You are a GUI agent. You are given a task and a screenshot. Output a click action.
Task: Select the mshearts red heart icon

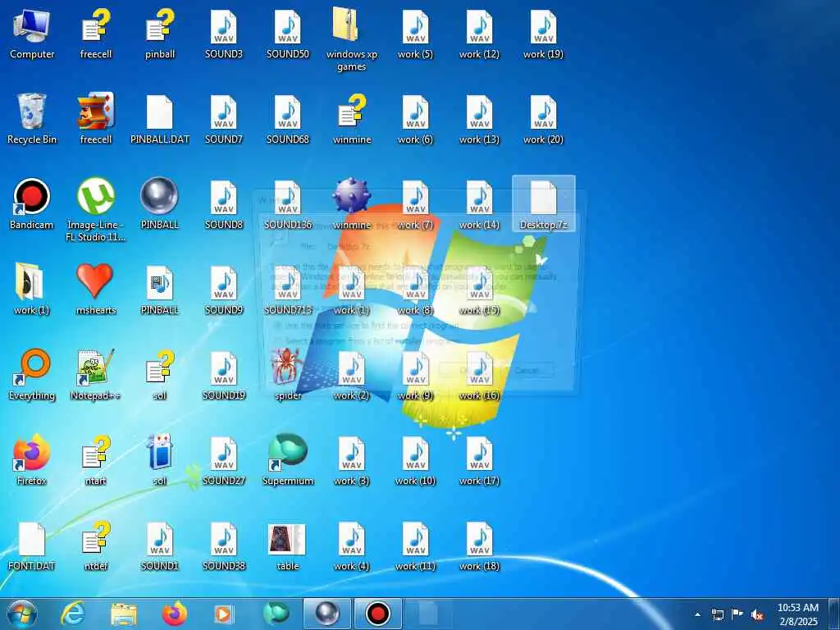click(x=96, y=290)
